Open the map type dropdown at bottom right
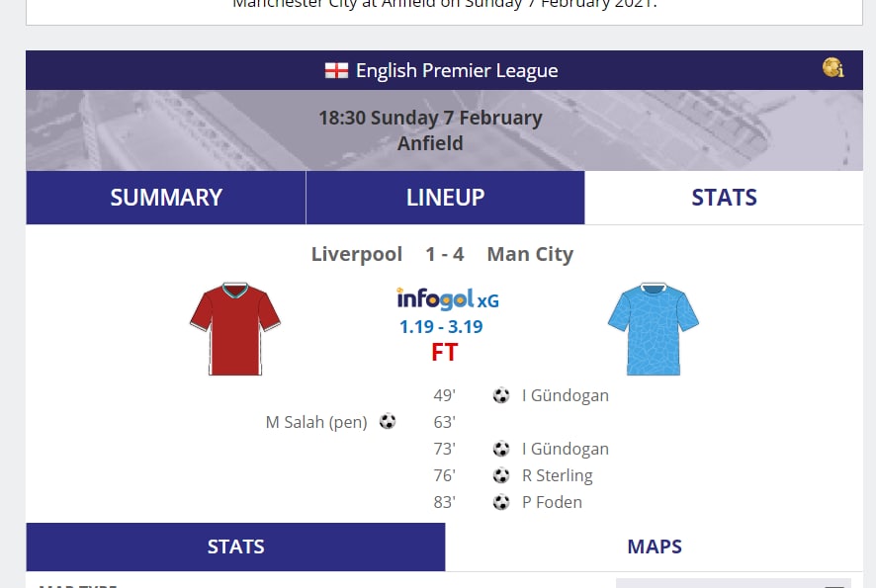 (733, 582)
